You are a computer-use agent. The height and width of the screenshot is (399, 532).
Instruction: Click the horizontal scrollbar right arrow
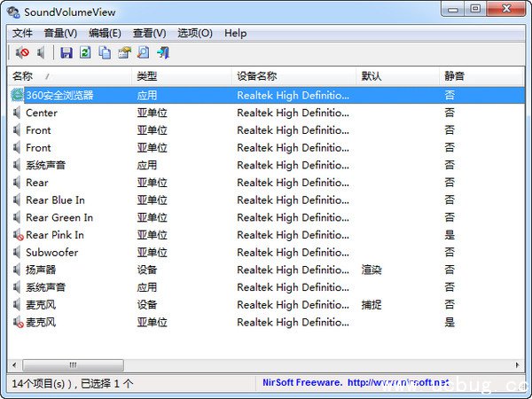click(x=518, y=364)
